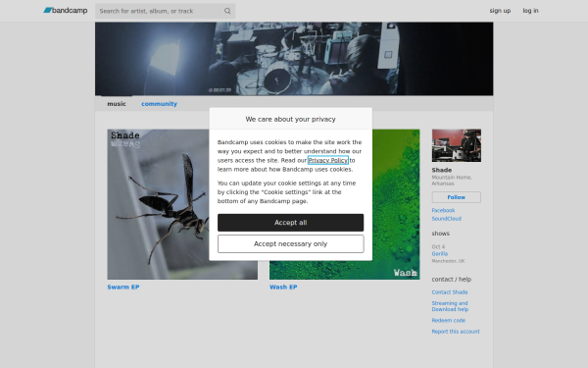Switch to the community tab
This screenshot has height=368, width=588.
(x=159, y=104)
